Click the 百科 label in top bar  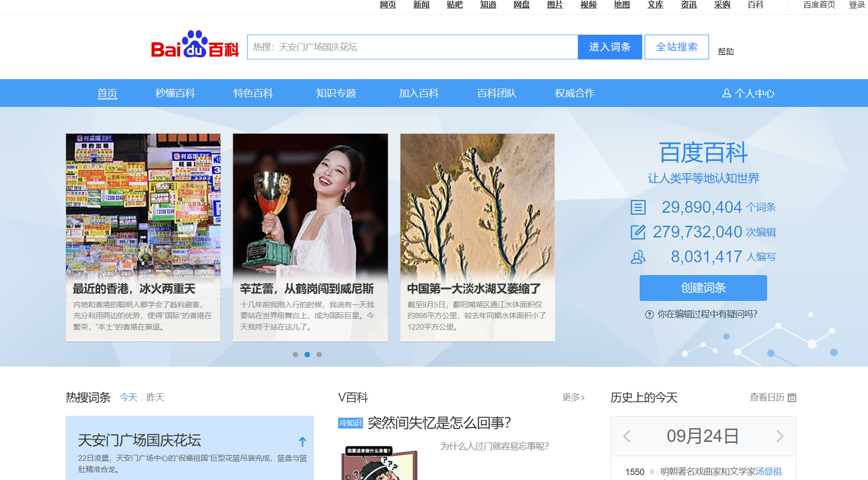click(756, 5)
